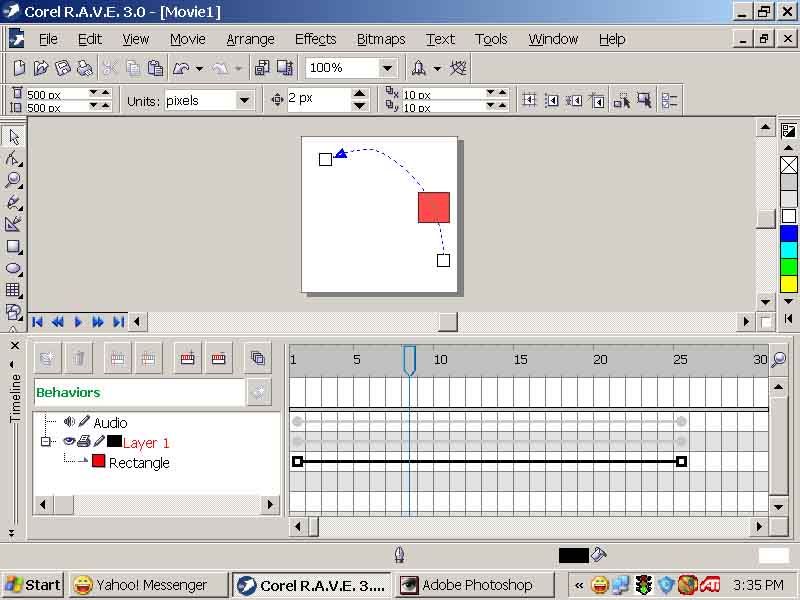Click the Add behavior button beside Behaviors
800x600 pixels.
point(259,392)
